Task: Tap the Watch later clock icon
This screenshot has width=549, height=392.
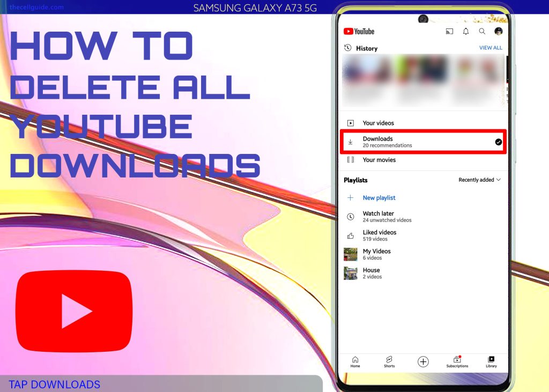Action: coord(351,217)
